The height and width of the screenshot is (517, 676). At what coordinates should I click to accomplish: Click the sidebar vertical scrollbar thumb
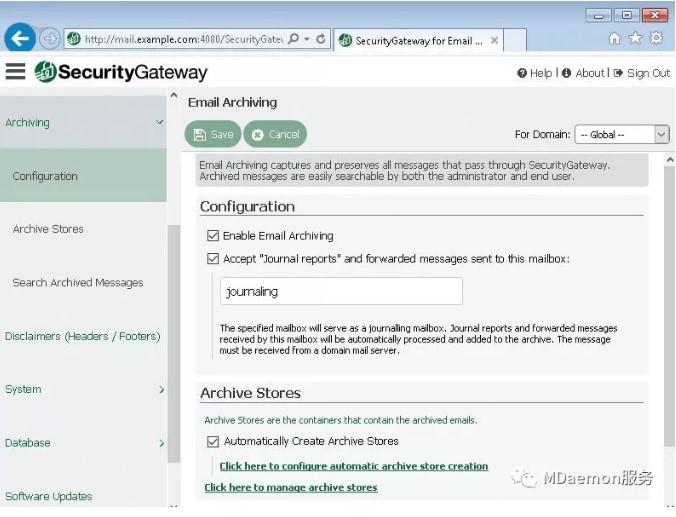(174, 344)
